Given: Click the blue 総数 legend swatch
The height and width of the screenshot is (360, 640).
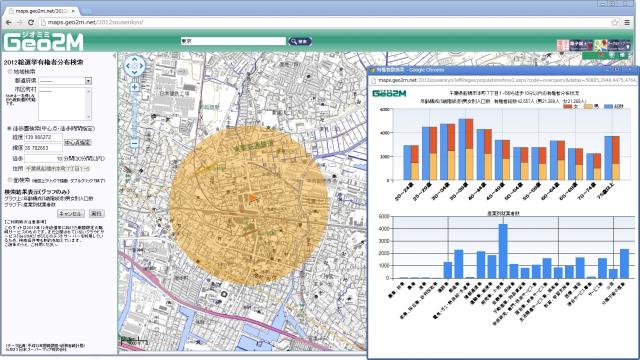Looking at the screenshot, I should [609, 107].
